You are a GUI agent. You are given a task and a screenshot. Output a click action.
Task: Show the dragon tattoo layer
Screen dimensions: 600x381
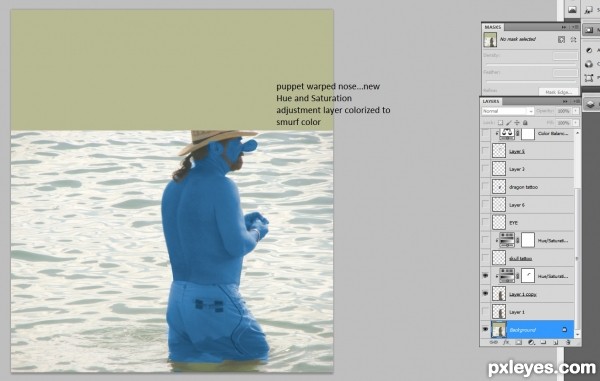click(485, 187)
